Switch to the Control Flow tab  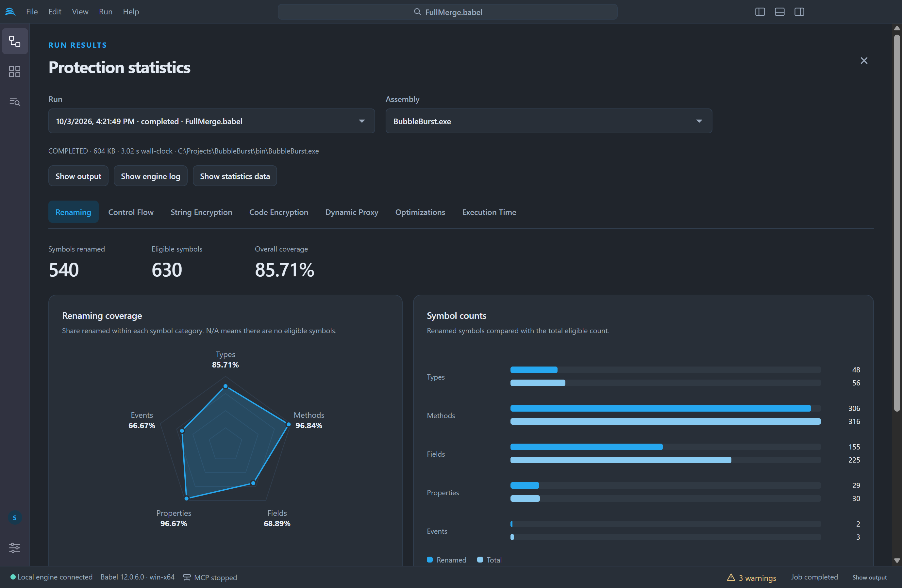[x=131, y=212]
